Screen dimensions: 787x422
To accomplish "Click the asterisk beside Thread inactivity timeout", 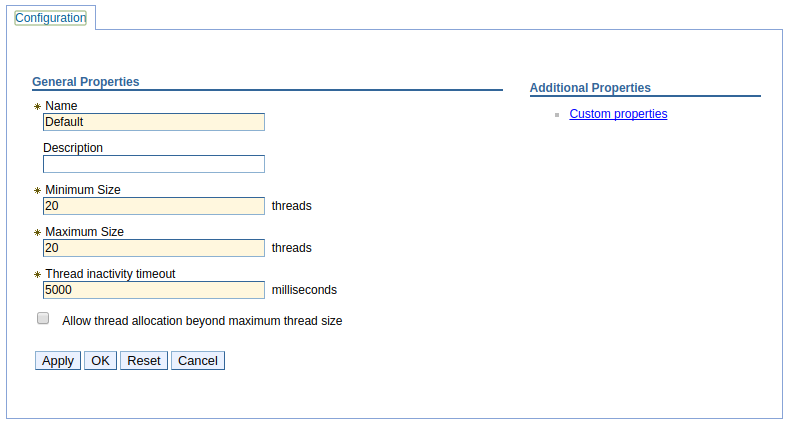I will coord(37,274).
